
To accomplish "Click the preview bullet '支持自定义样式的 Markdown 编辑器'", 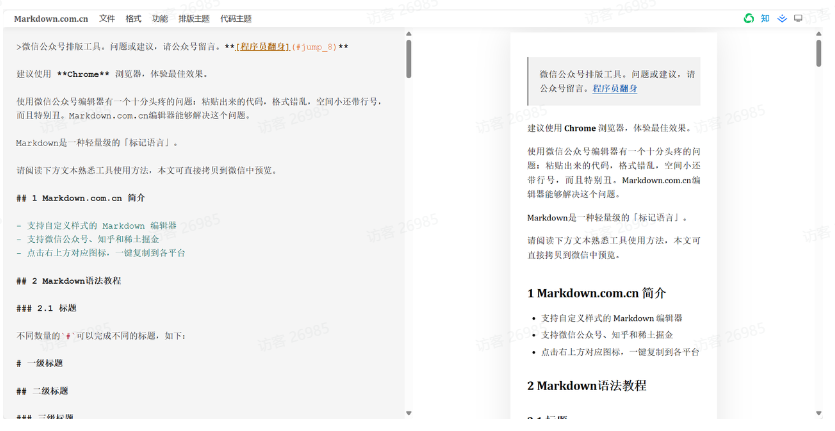I will (612, 318).
